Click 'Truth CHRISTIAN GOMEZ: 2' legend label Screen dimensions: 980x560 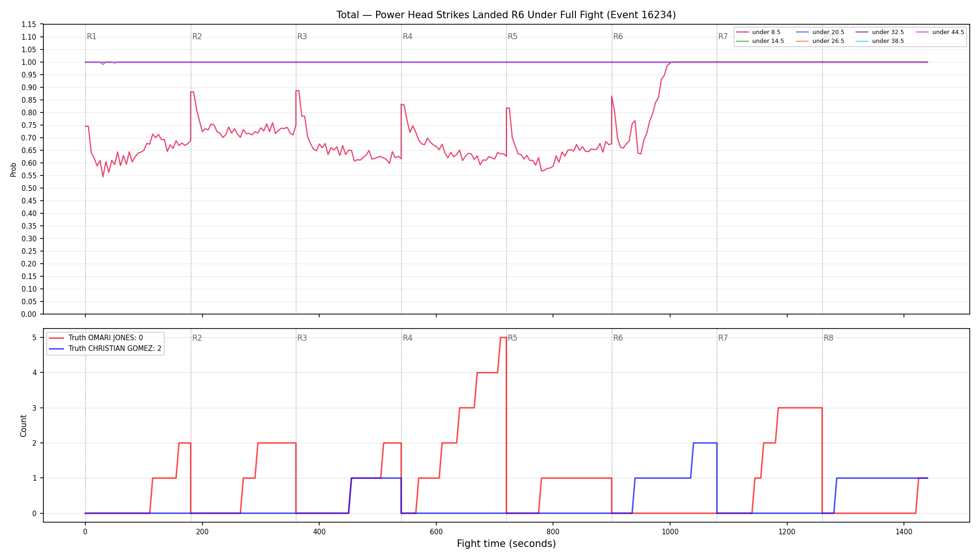coord(115,349)
